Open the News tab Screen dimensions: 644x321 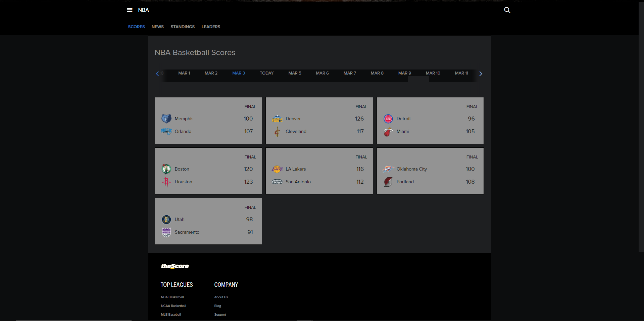pyautogui.click(x=158, y=27)
